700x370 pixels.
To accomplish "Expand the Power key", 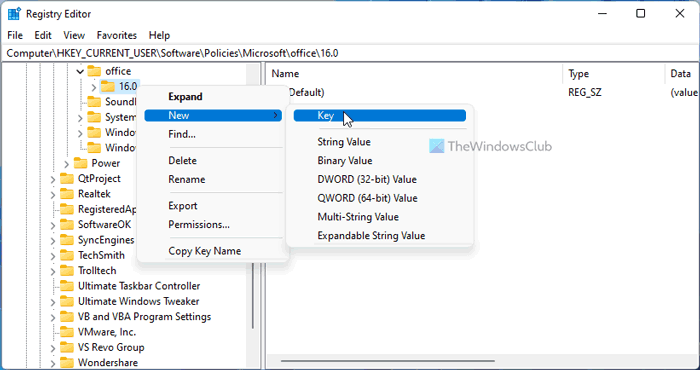I will pos(67,163).
